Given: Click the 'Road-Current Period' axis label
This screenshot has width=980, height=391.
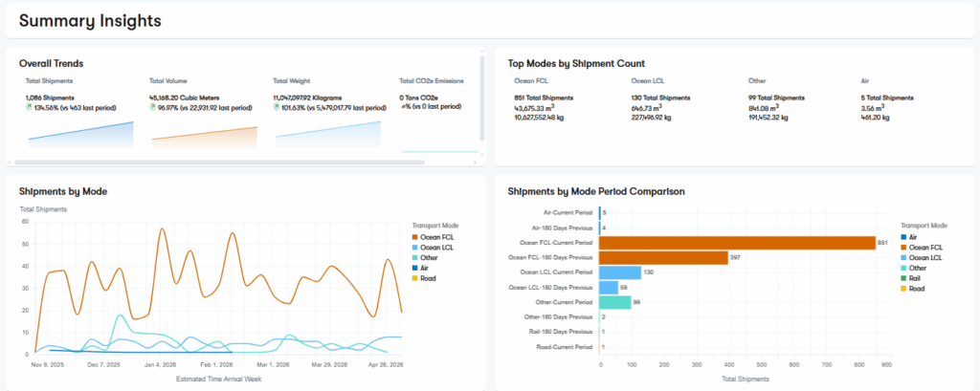Looking at the screenshot, I should pos(567,347).
